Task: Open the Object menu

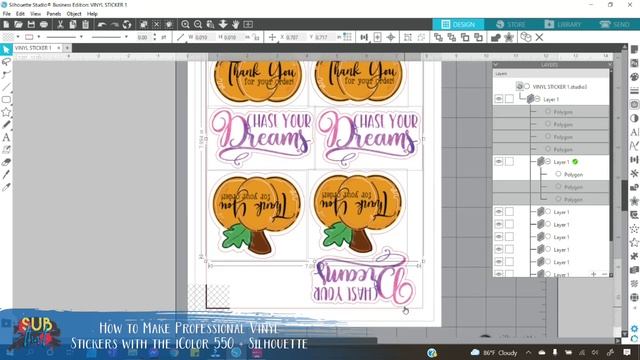Action: (x=74, y=14)
